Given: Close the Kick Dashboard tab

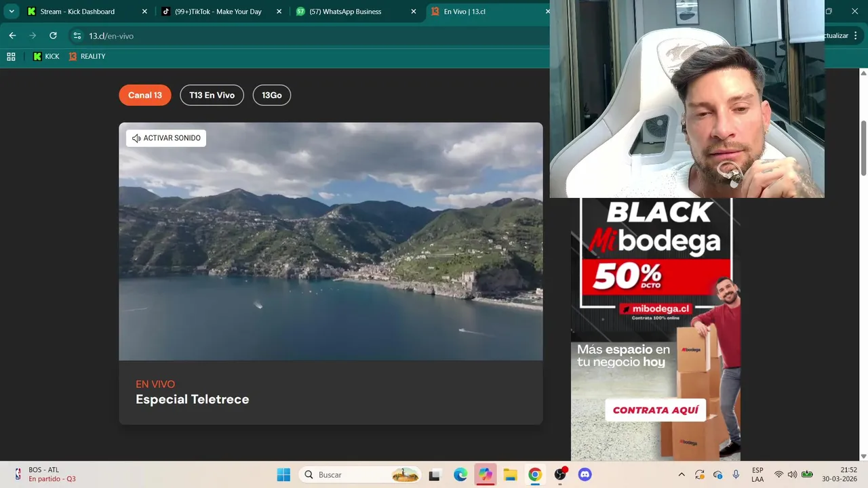Looking at the screenshot, I should [x=144, y=12].
